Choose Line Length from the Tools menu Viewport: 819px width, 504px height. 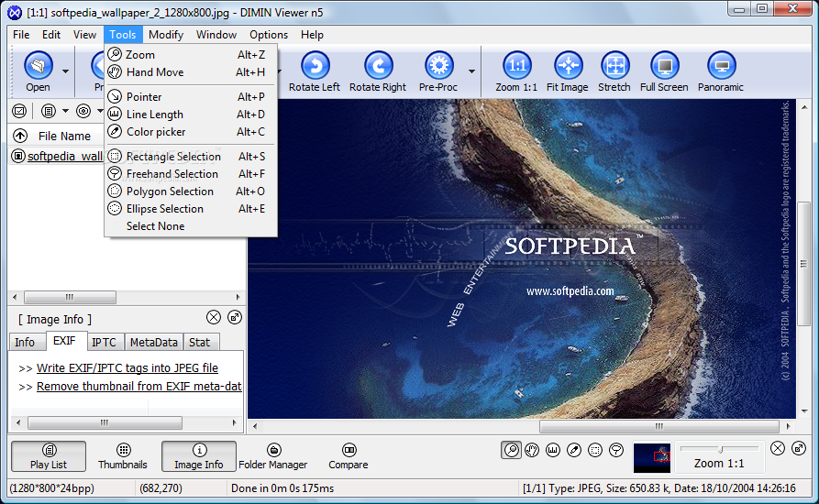pos(191,115)
